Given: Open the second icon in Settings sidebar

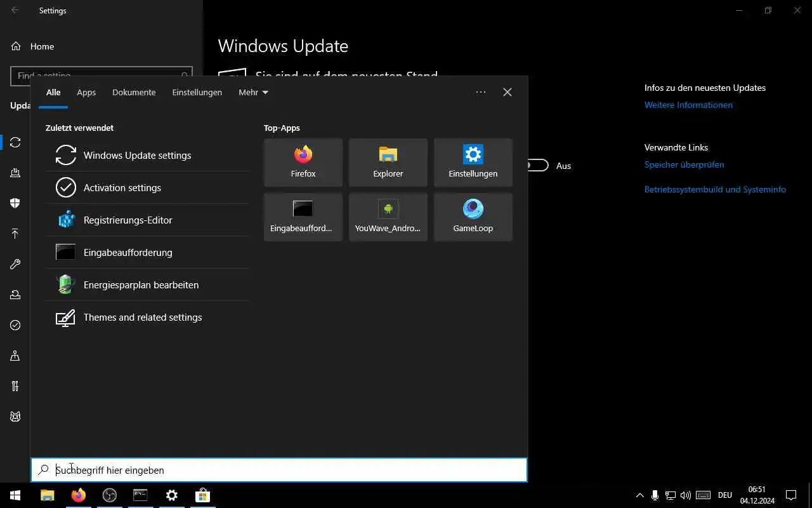Looking at the screenshot, I should pyautogui.click(x=15, y=173).
